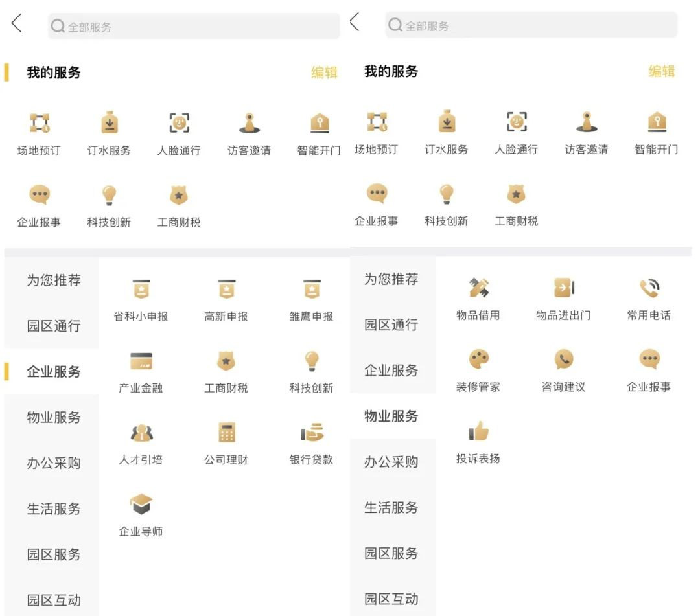
Task: Open the 公司理财 calculator icon
Action: coord(226,433)
